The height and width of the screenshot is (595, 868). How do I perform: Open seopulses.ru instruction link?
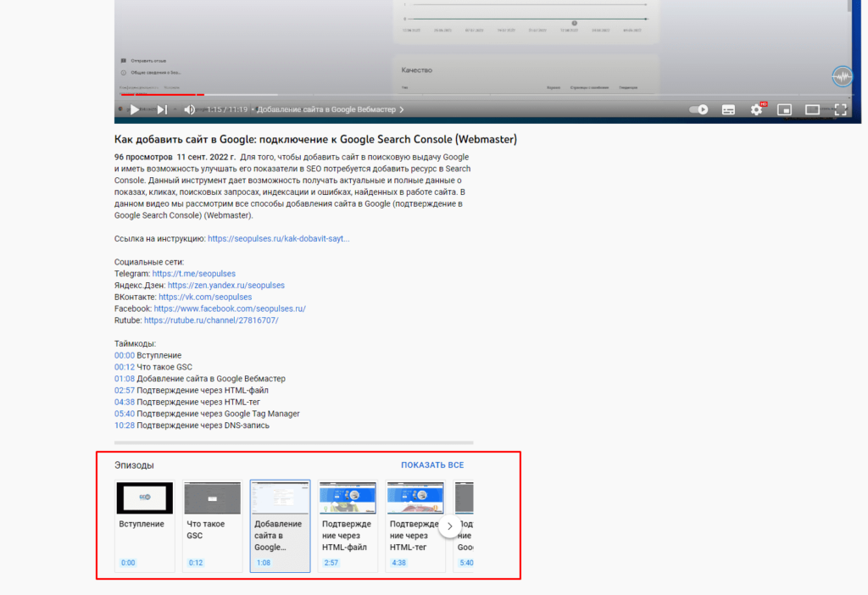[278, 238]
